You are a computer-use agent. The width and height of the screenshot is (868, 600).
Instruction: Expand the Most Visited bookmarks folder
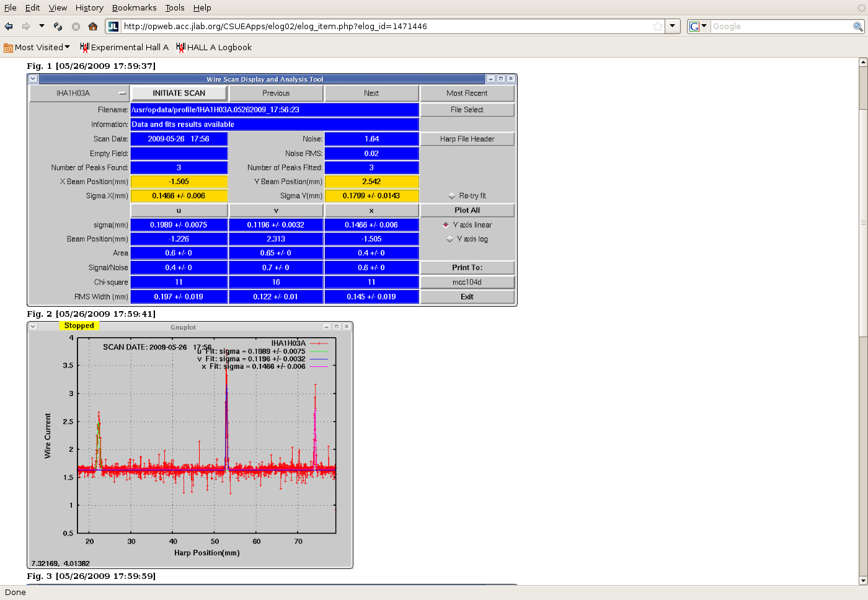37,47
